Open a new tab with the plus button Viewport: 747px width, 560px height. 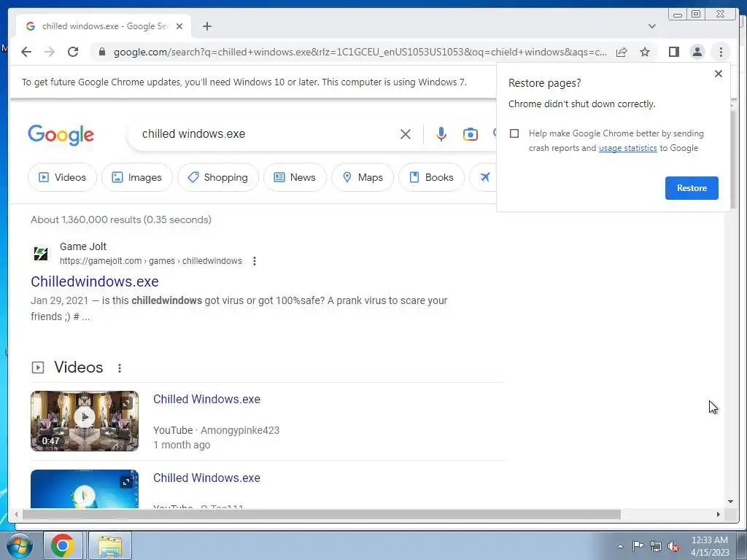pyautogui.click(x=206, y=26)
